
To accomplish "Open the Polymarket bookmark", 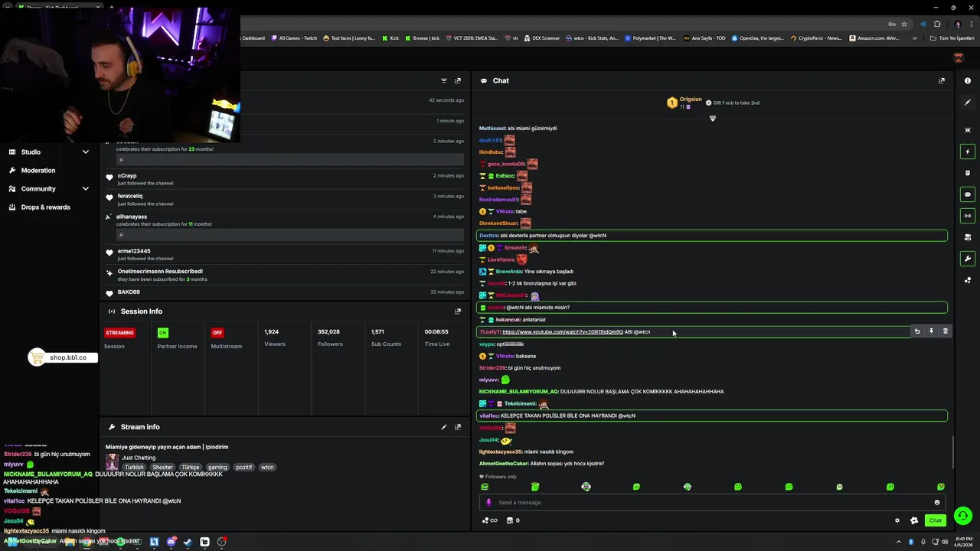I will click(x=651, y=38).
